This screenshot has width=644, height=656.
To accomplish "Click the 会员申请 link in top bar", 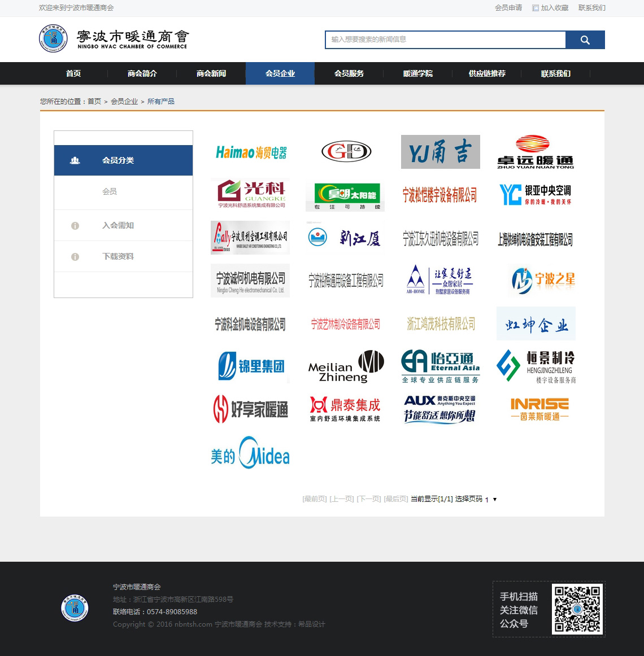I will click(x=508, y=7).
